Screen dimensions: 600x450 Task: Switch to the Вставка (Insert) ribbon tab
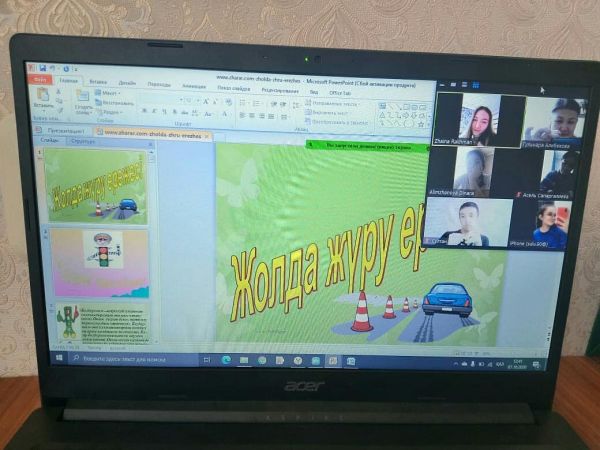click(x=98, y=83)
